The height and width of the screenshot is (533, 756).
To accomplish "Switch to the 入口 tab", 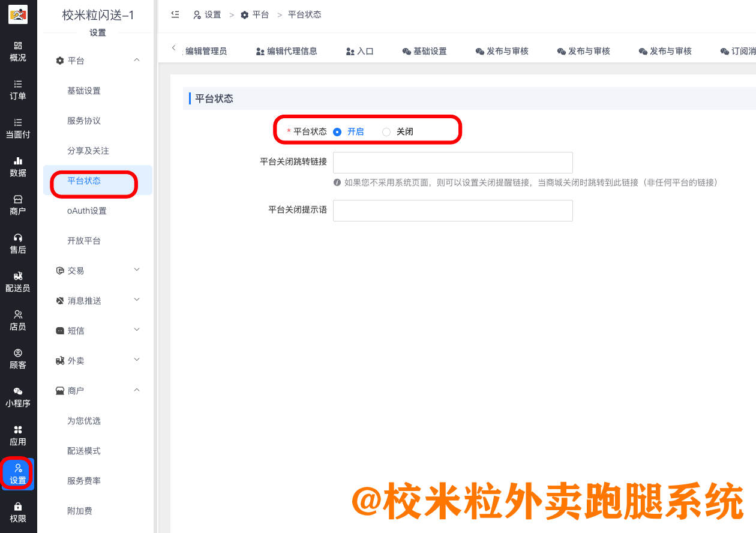I will (x=360, y=51).
